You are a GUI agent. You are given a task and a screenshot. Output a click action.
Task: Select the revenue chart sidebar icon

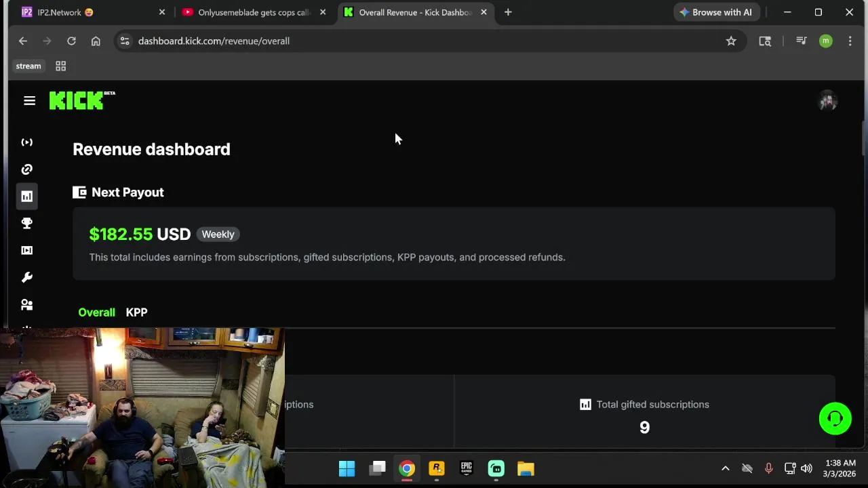(27, 197)
